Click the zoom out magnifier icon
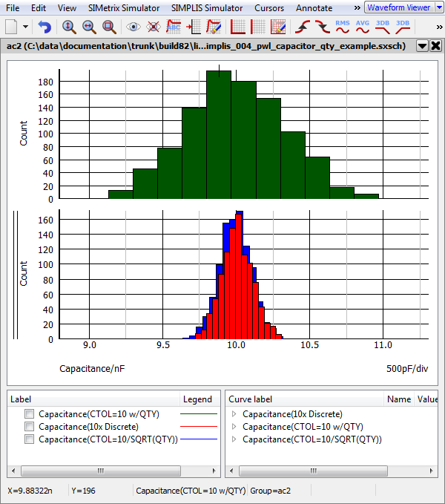The height and width of the screenshot is (504, 445). 89,27
